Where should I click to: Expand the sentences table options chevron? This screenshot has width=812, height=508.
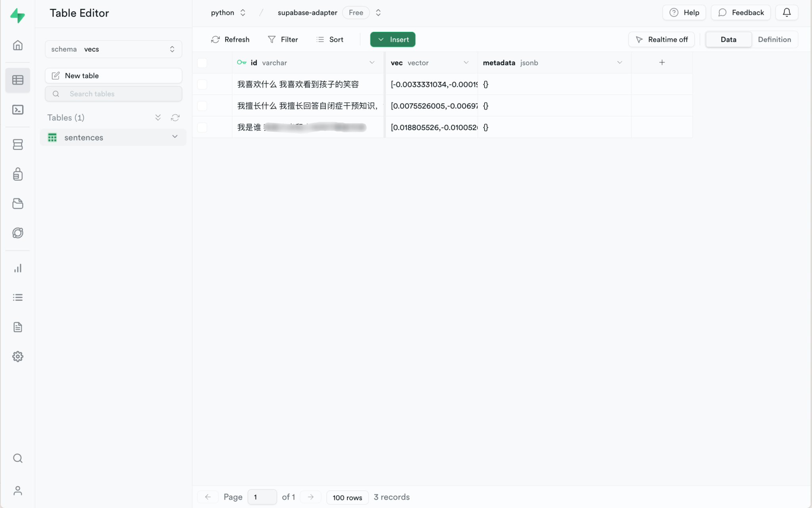tap(175, 137)
